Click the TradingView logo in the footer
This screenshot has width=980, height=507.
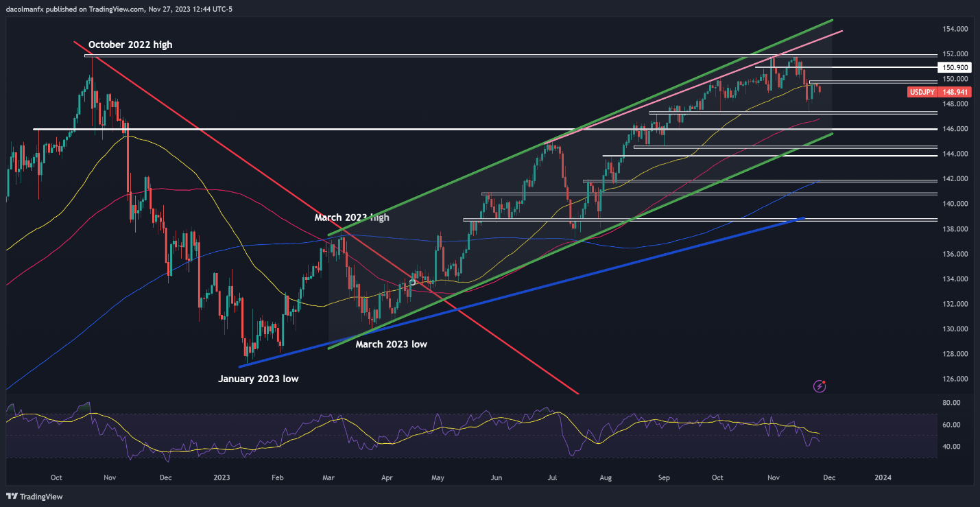point(35,496)
